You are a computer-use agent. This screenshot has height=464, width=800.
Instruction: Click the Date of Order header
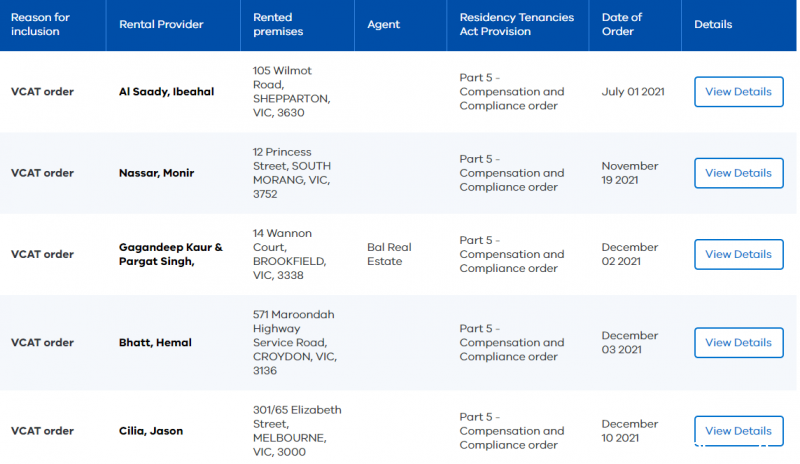click(623, 25)
